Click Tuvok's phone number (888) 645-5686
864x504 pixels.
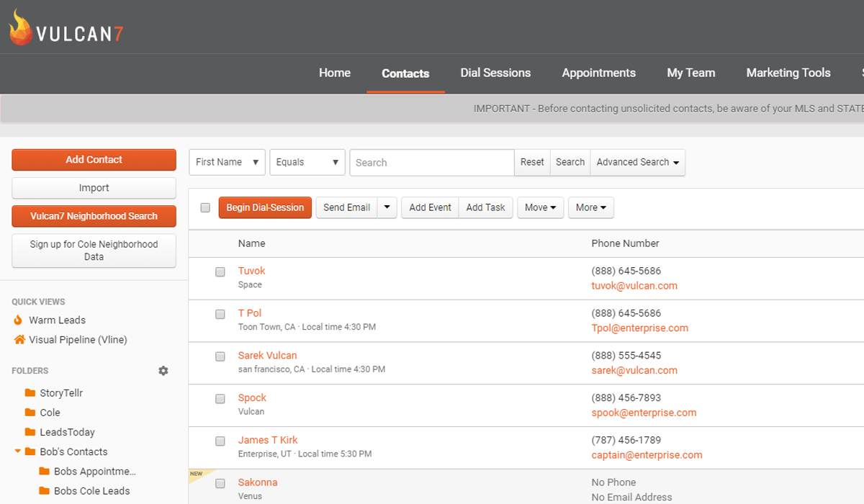pos(626,271)
